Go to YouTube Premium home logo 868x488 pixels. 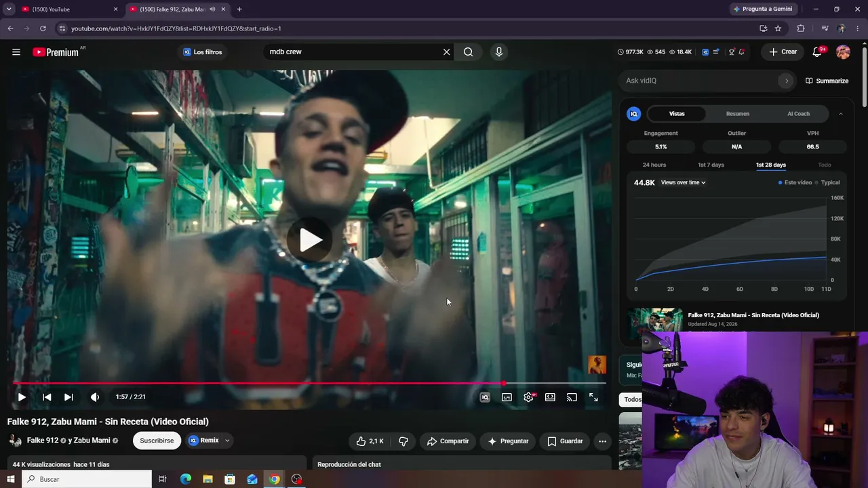pos(56,52)
